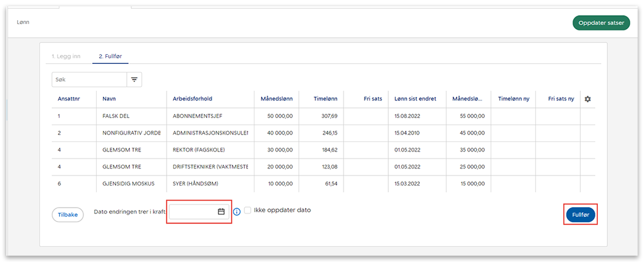Switch to '1. Legg inn' tab
Screen dimensions: 644x262
click(x=66, y=56)
